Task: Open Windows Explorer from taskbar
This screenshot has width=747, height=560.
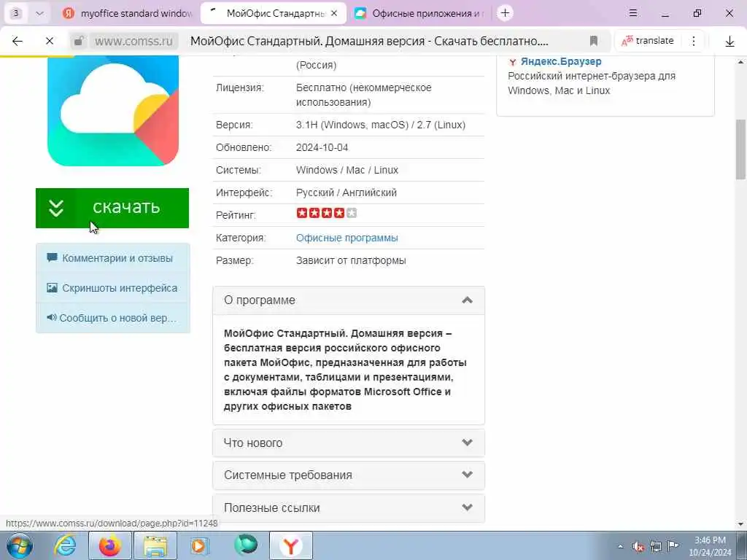Action: pyautogui.click(x=156, y=545)
